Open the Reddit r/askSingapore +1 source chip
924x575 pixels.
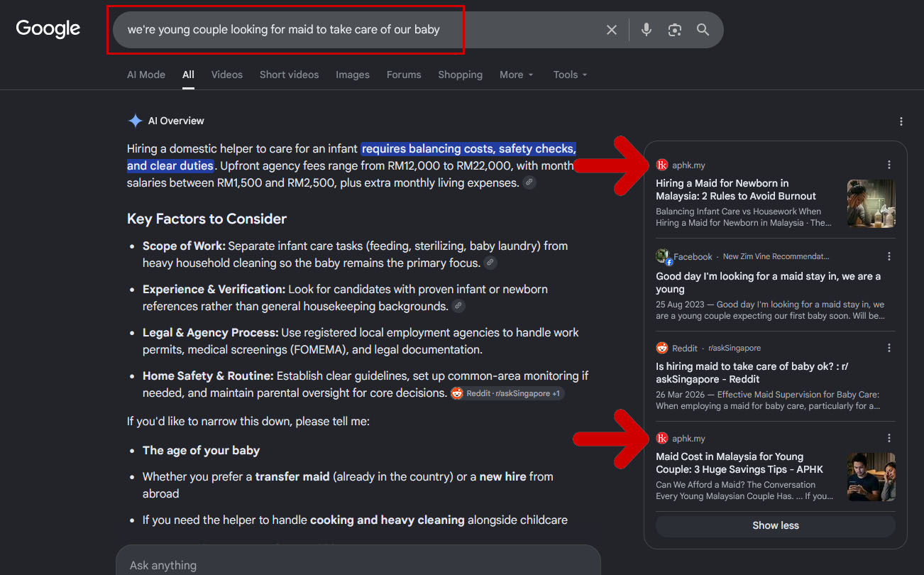point(507,393)
